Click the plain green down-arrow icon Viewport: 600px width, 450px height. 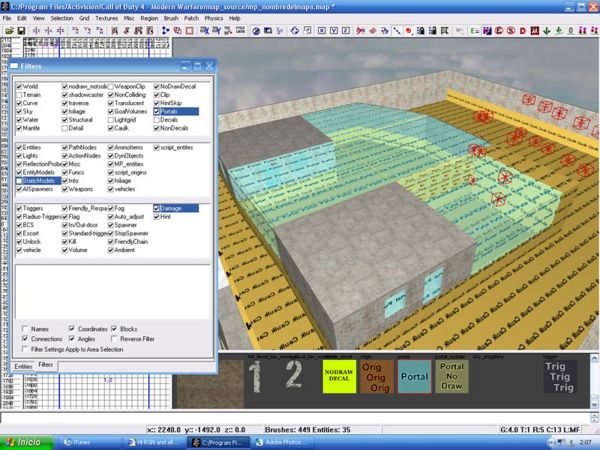pos(547,31)
